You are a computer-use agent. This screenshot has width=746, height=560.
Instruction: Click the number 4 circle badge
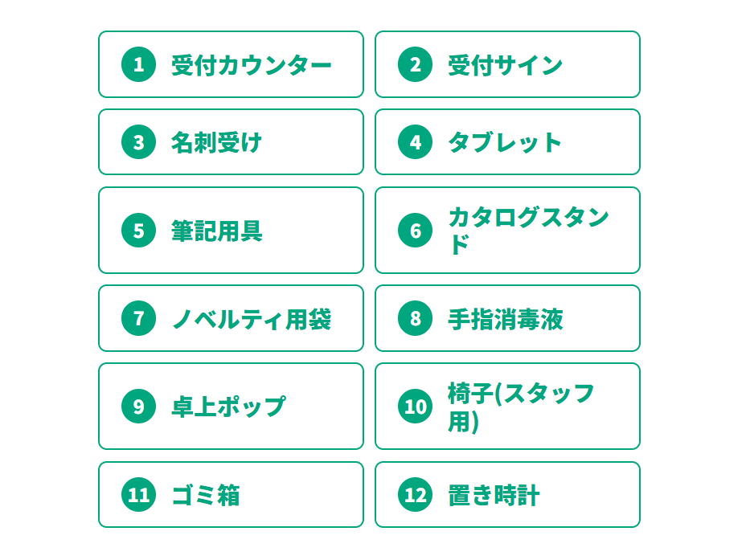pyautogui.click(x=415, y=142)
